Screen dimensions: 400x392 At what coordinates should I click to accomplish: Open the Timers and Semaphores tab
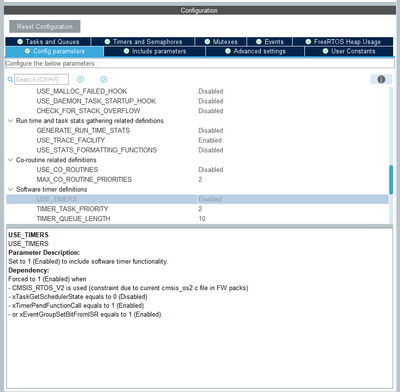143,42
